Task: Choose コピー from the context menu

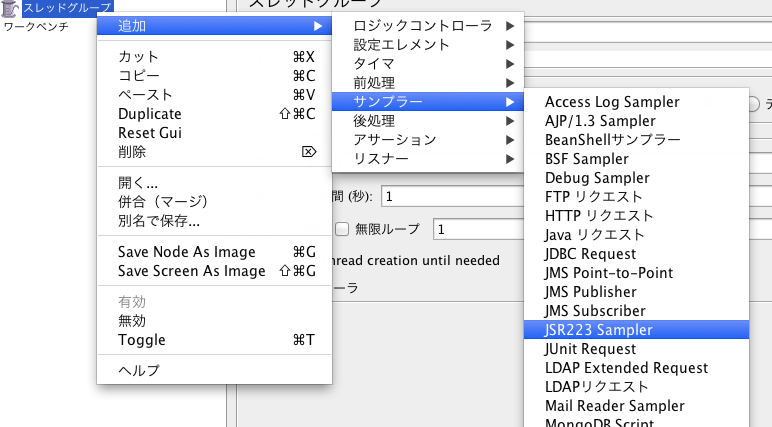Action: 214,75
